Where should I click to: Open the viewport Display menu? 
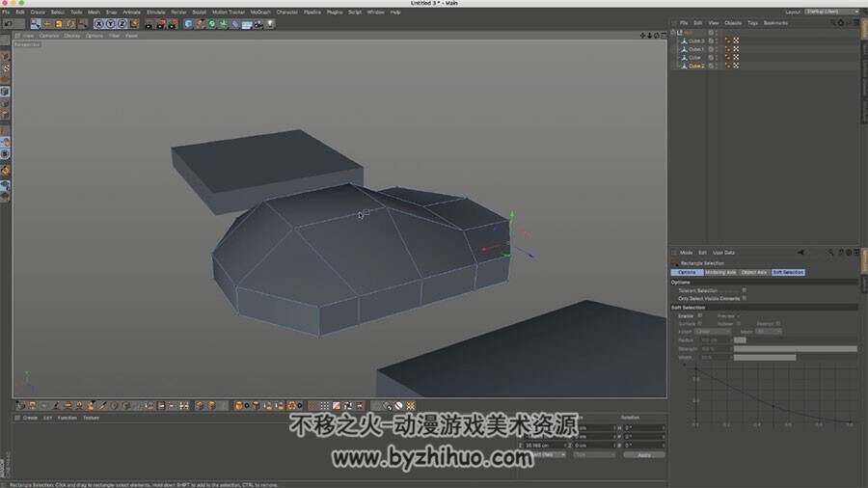pyautogui.click(x=72, y=36)
